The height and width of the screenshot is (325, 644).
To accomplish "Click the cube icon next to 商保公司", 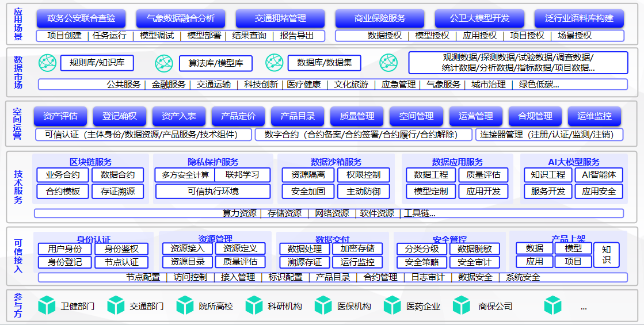I will point(461,305).
